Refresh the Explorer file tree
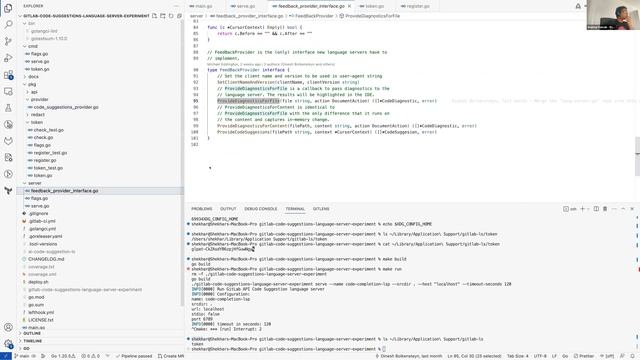Screen dimensions: 640x360 pos(171,16)
